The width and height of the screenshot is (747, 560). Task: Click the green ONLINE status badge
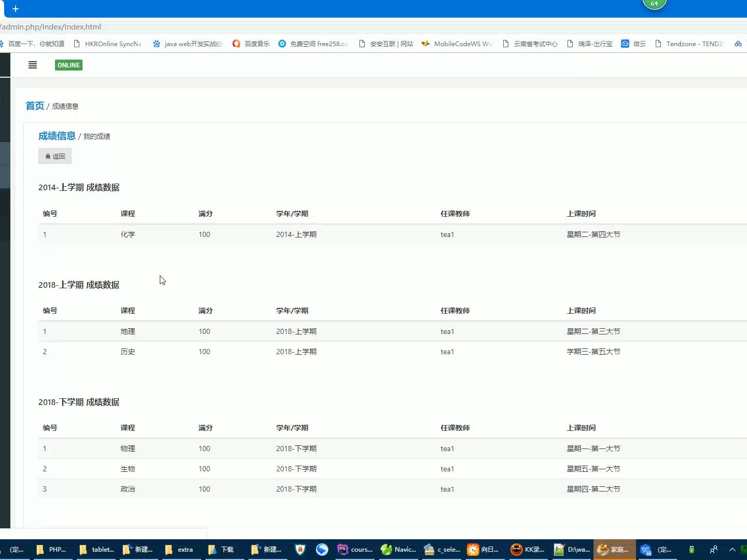pos(68,65)
